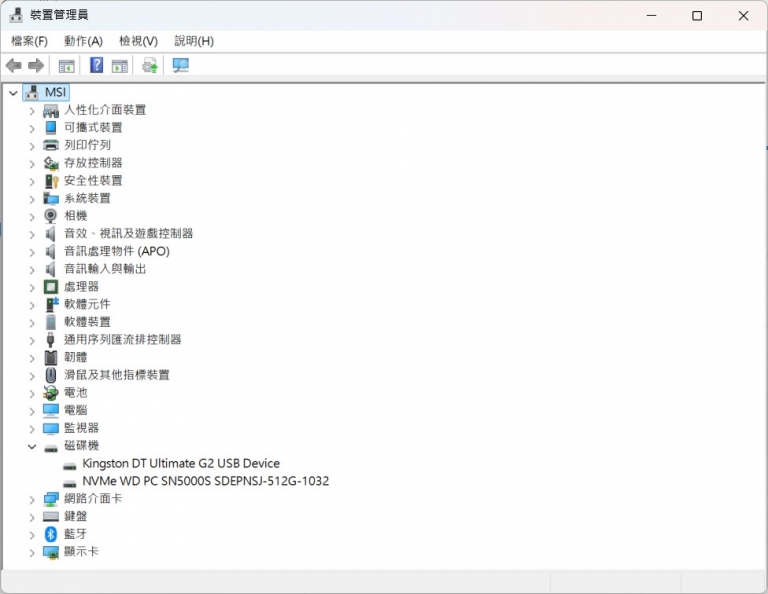
Task: Click the 滑鼠及其他指標裝置 mouse icon
Action: (x=51, y=375)
